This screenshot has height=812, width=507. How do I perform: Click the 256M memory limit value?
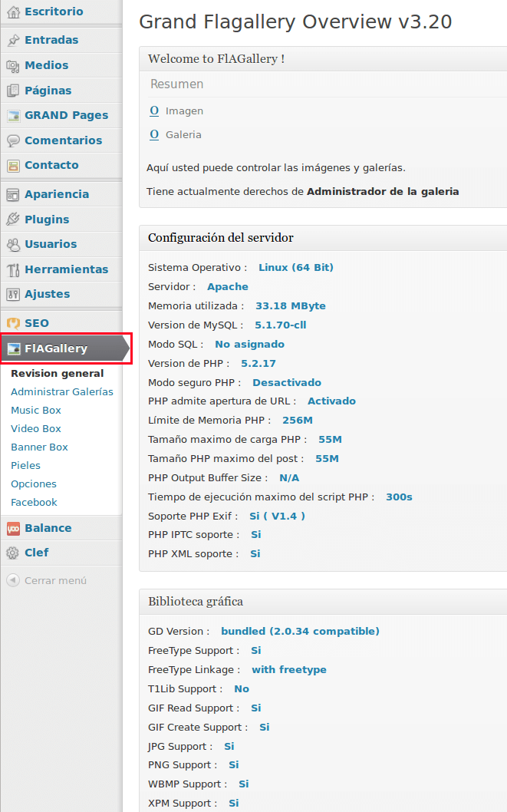click(x=298, y=421)
